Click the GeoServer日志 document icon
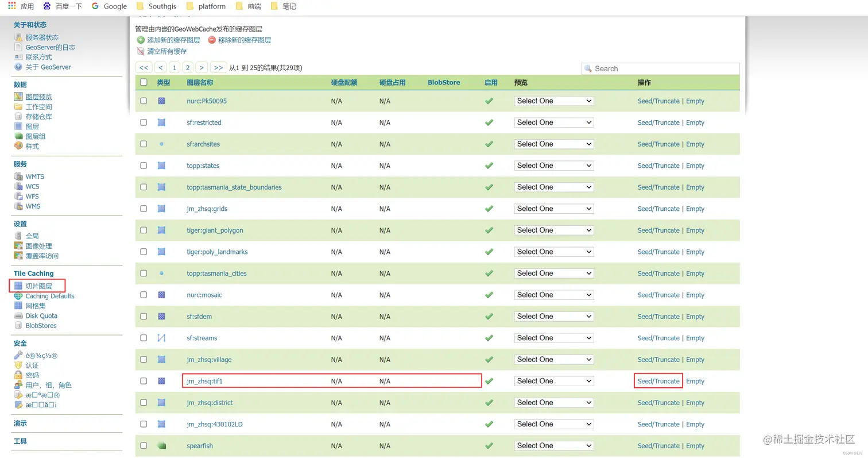 point(18,47)
